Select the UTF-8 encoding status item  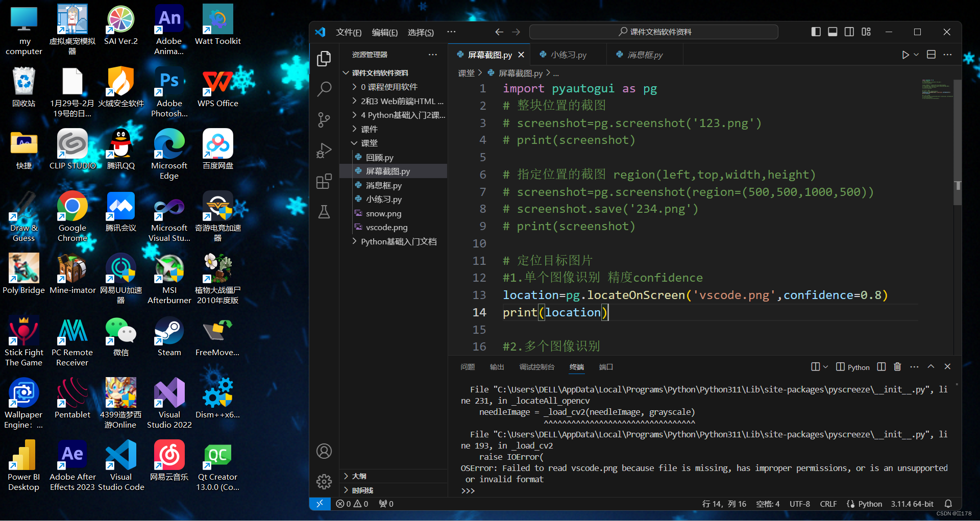(x=799, y=504)
